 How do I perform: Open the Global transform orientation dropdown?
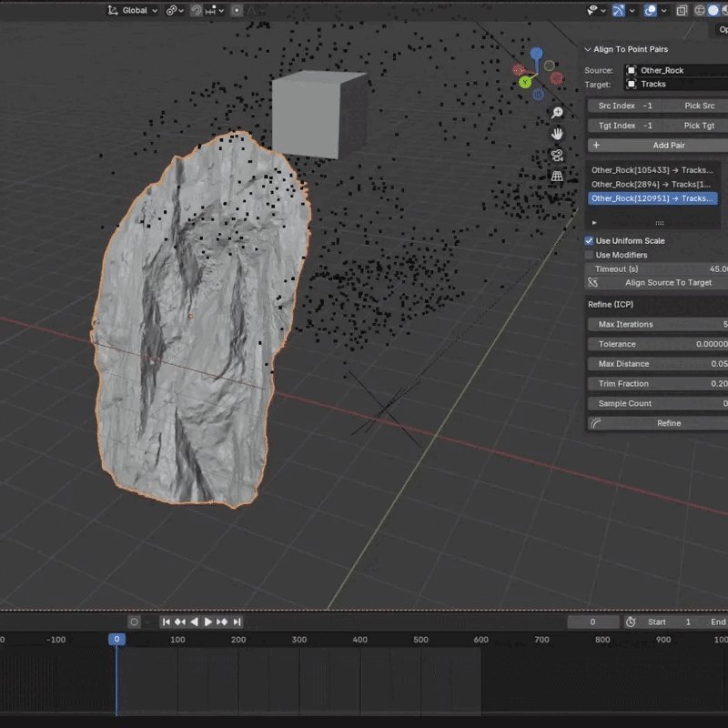[x=133, y=10]
